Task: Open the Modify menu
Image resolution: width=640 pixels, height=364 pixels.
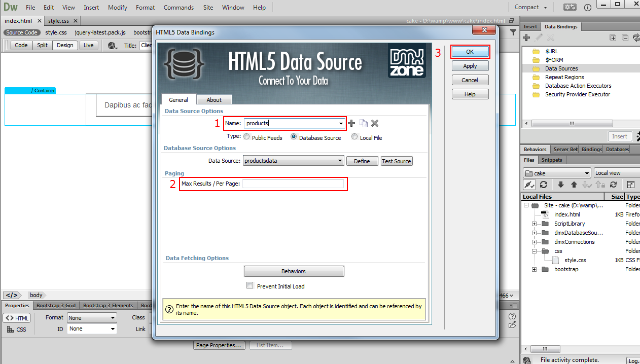Action: point(118,8)
